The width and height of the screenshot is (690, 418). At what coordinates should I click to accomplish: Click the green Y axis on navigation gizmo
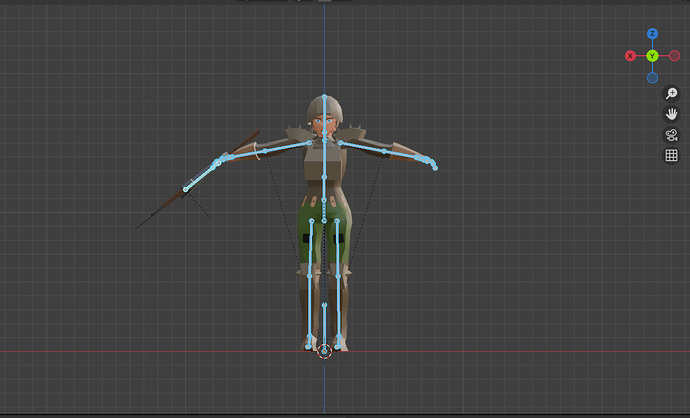[x=652, y=56]
